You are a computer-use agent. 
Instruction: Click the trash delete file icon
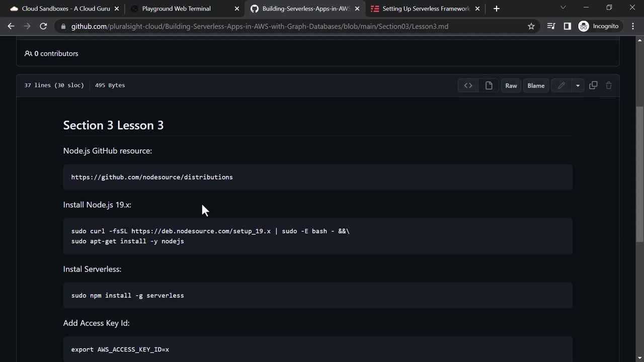tap(609, 85)
